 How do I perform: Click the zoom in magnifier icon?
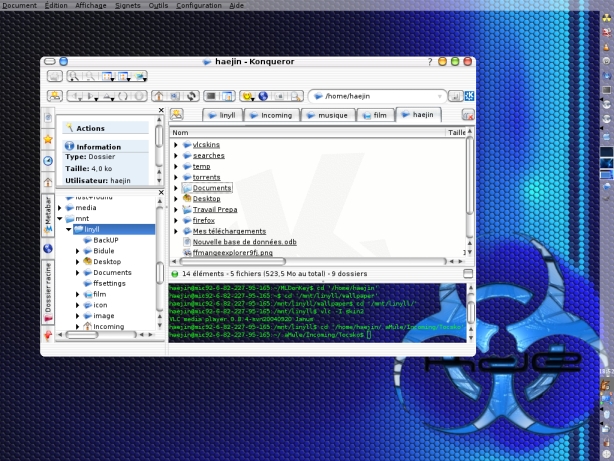73,76
